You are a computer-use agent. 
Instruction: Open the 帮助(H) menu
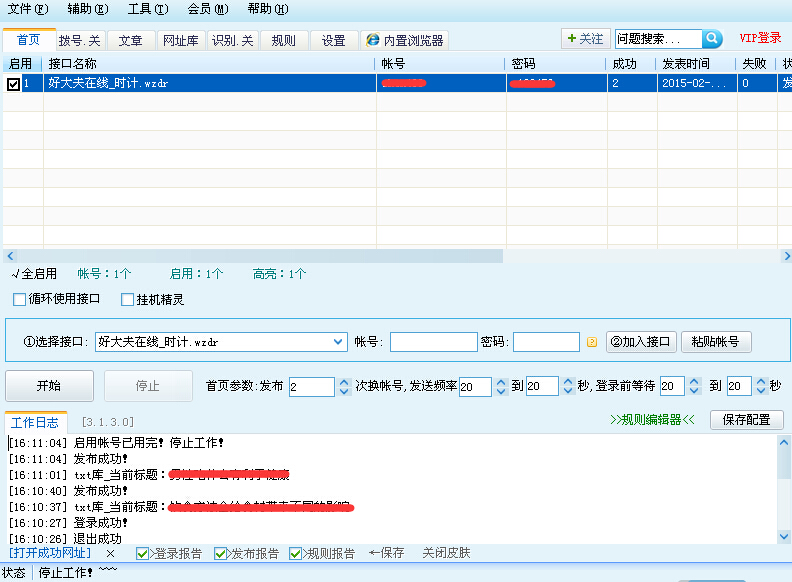[268, 9]
